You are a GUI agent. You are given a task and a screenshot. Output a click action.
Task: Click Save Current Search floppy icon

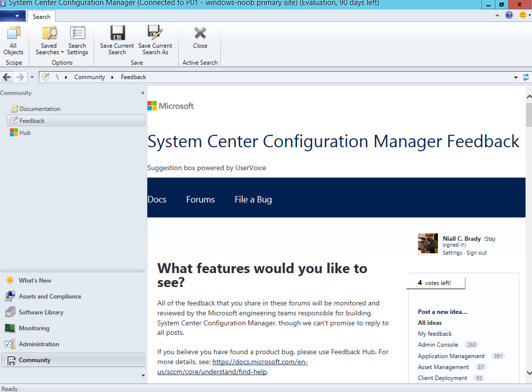coord(117,33)
